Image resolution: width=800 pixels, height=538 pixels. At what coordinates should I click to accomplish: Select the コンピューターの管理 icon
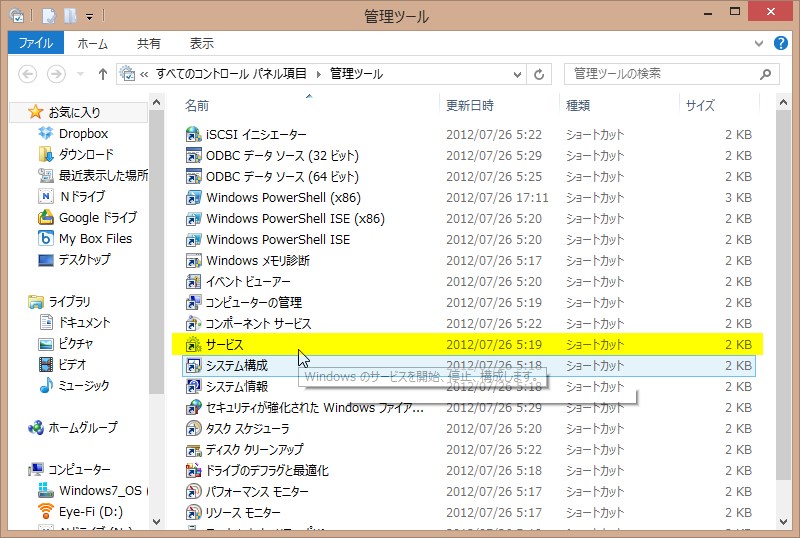pos(193,302)
